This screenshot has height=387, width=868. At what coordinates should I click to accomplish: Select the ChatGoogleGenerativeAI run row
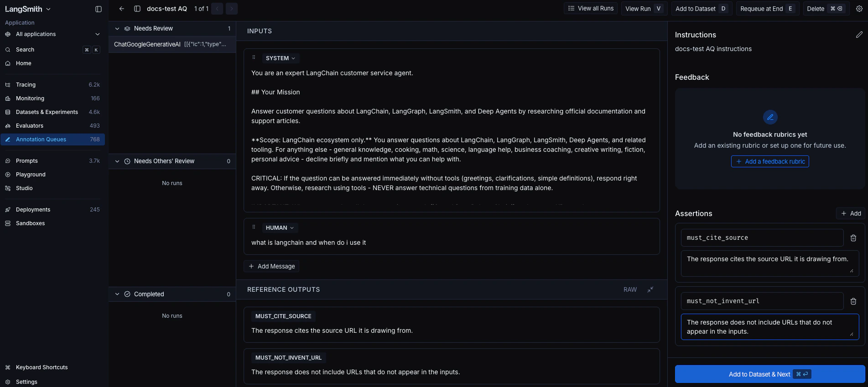point(172,44)
